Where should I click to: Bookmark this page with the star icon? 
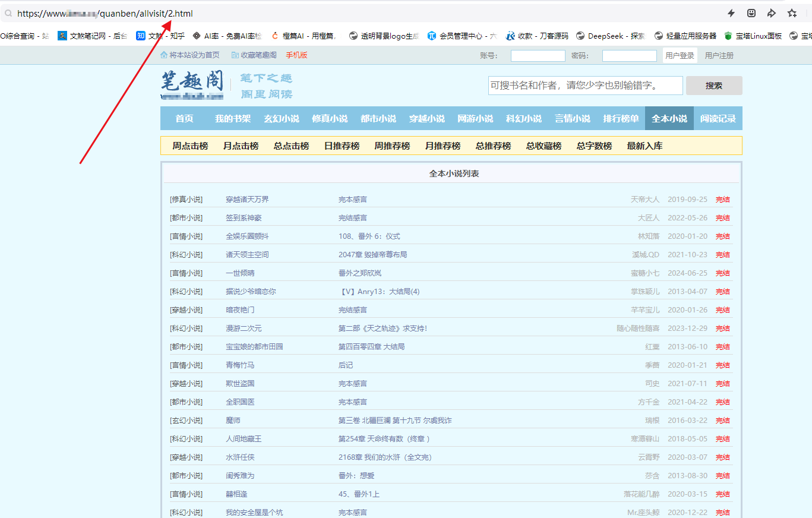[792, 13]
